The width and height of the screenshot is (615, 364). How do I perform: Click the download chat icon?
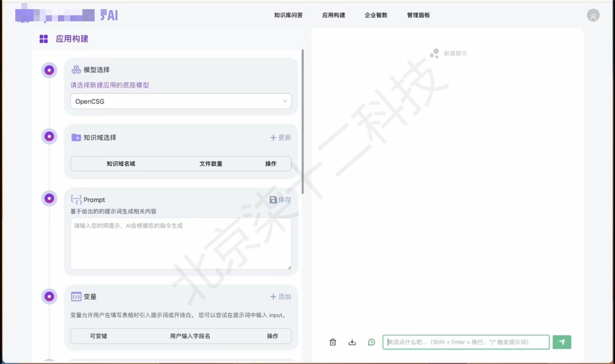352,342
